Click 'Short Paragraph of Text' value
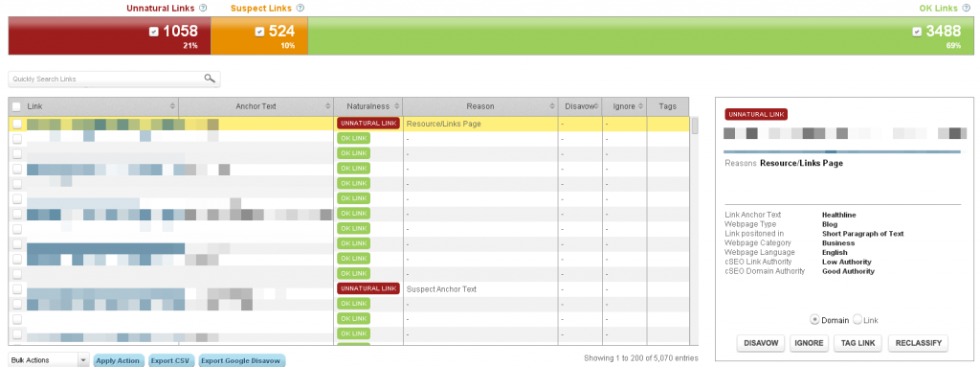Screen dimensions: 980x367 tap(863, 234)
